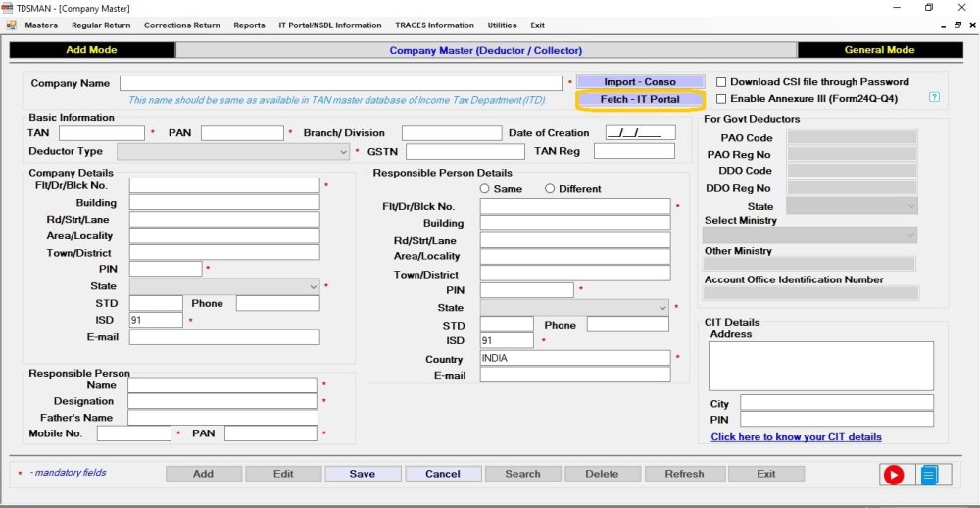980x508 pixels.
Task: Click the Import - Conso button
Action: [640, 82]
